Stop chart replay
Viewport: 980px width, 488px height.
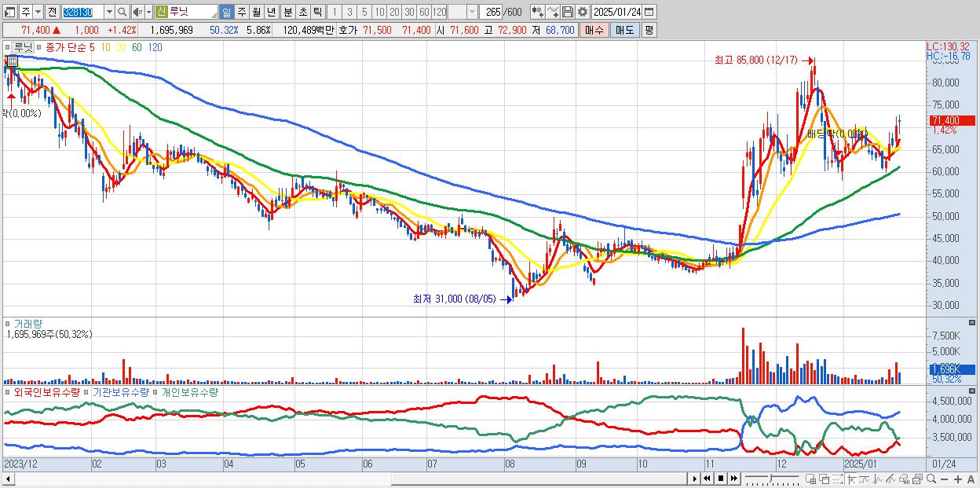[x=720, y=479]
